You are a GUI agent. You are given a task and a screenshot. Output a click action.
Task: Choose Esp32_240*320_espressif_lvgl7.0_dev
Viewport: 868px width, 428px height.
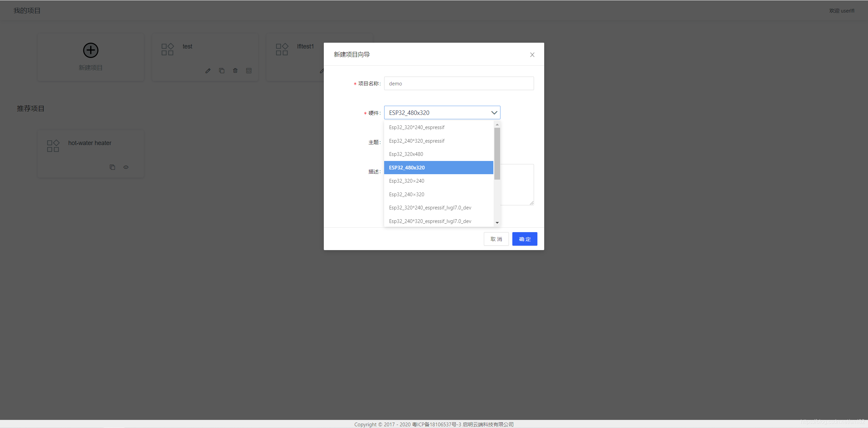coord(438,221)
